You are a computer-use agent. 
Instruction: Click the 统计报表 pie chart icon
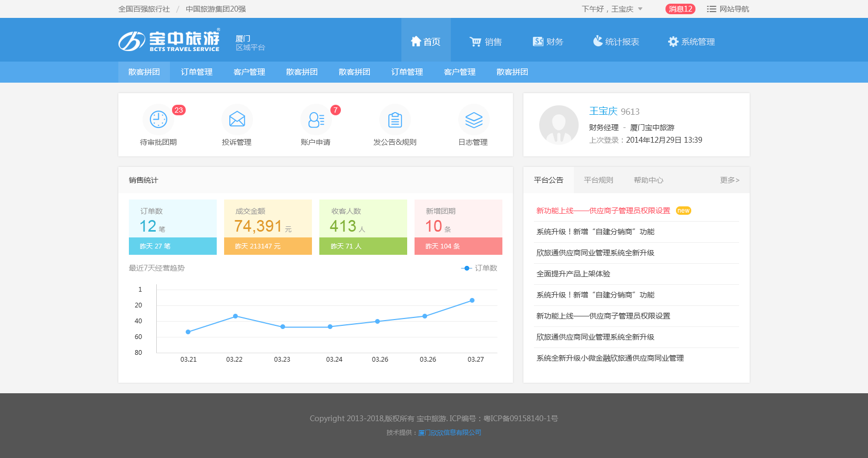(598, 41)
